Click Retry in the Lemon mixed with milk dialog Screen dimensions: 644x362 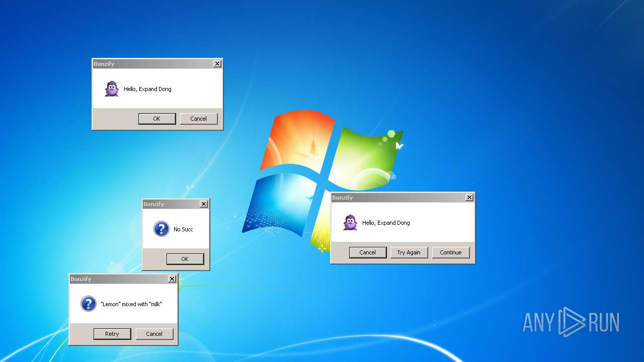coord(112,334)
